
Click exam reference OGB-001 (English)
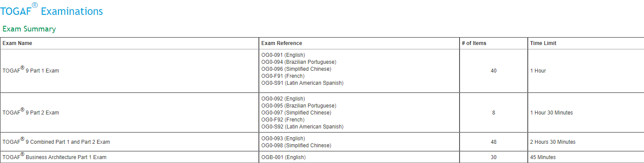pos(284,157)
